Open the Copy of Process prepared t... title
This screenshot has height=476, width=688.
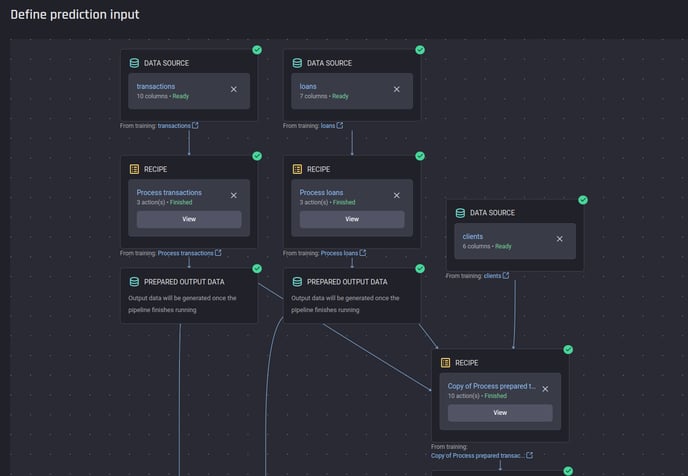[491, 386]
